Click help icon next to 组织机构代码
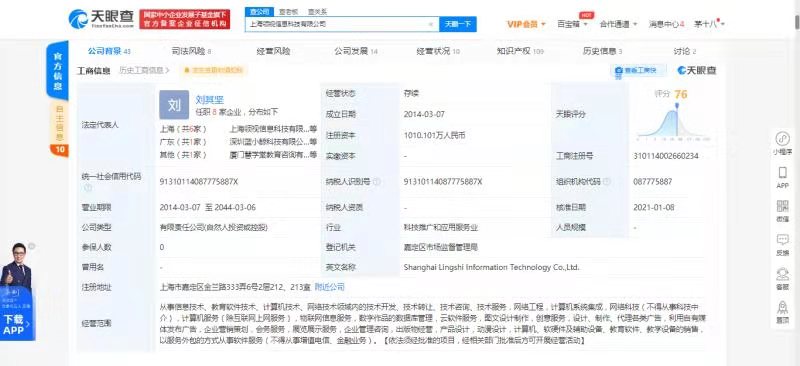The image size is (800, 366). click(x=607, y=181)
